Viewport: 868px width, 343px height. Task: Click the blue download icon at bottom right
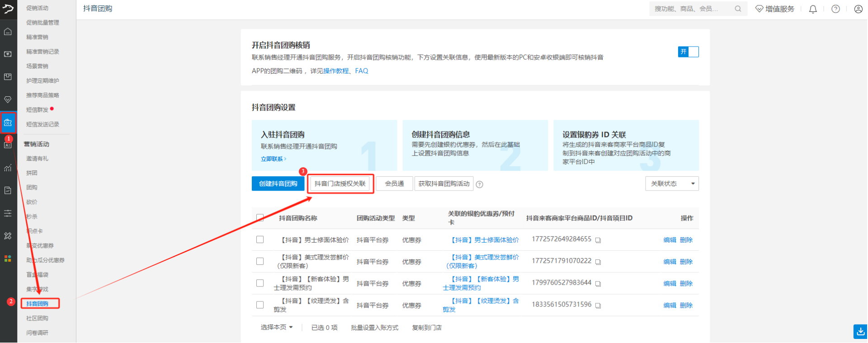coord(860,332)
